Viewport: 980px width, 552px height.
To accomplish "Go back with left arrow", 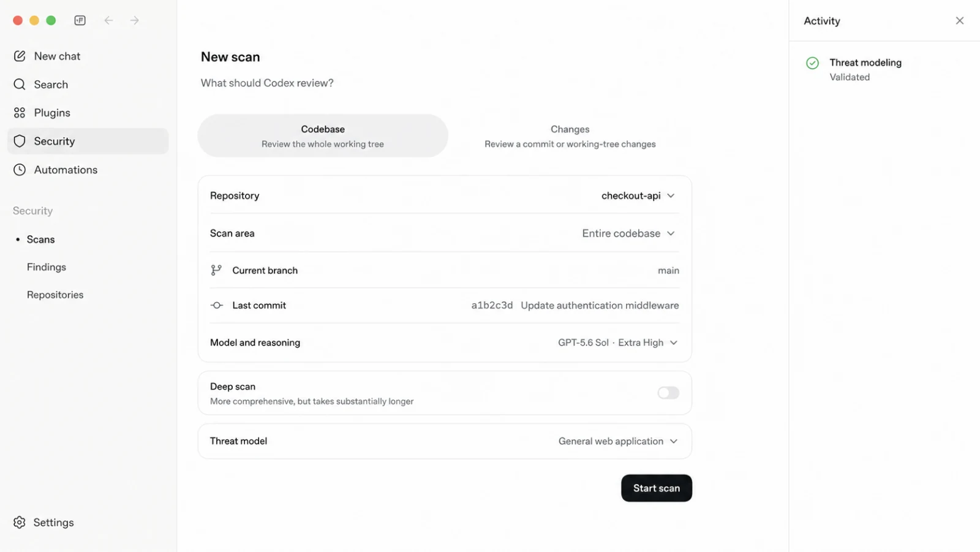I will click(x=108, y=20).
